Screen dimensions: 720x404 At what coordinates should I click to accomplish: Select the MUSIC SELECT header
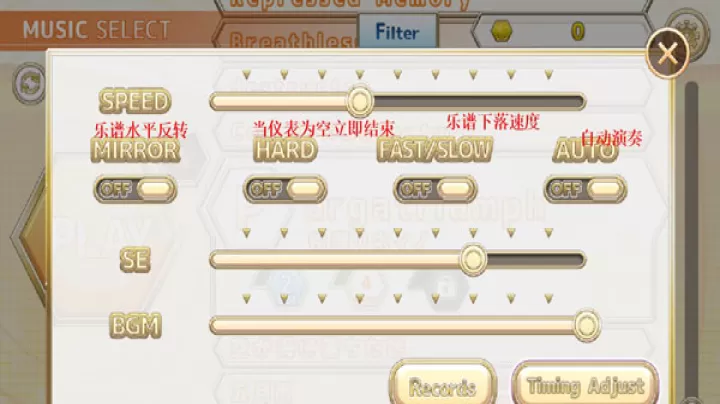[97, 30]
